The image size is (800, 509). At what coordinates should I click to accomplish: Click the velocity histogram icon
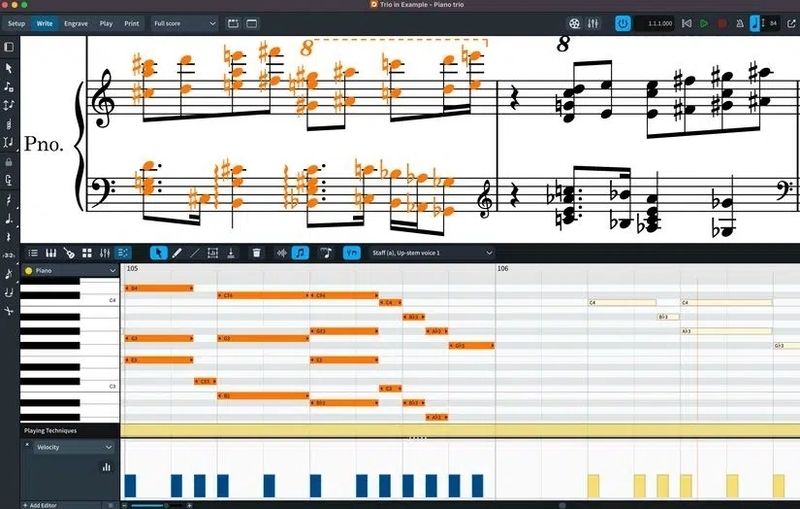tap(106, 467)
